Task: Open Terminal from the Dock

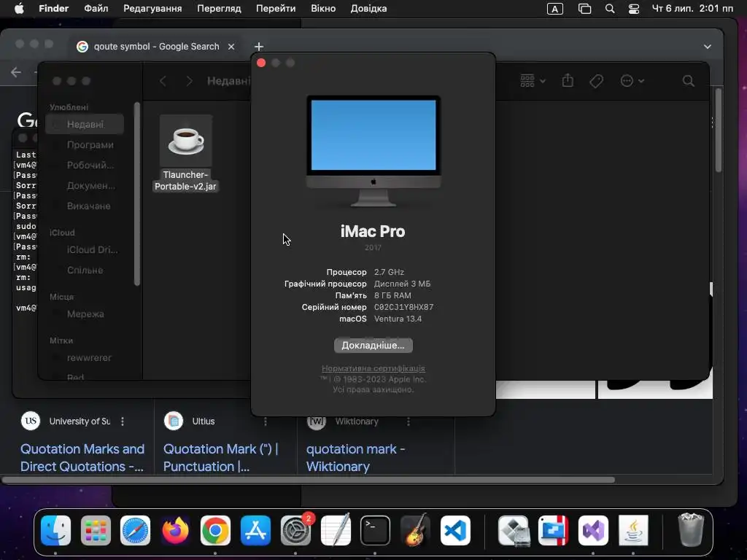Action: (376, 530)
